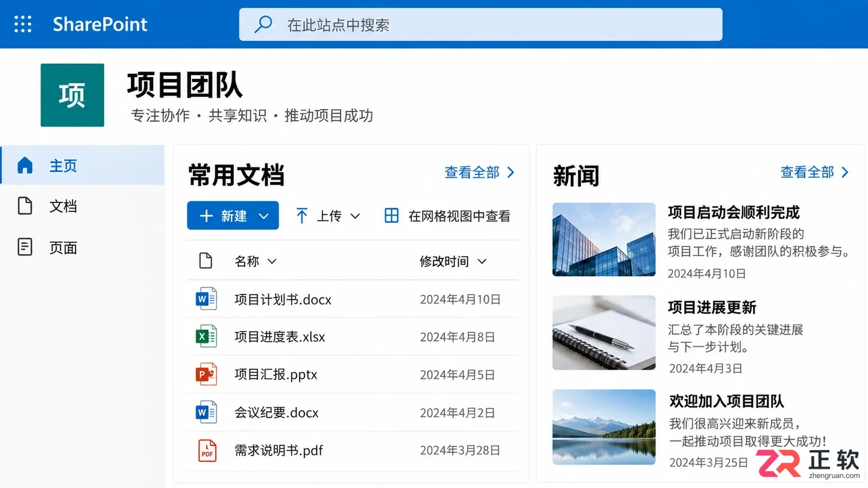The height and width of the screenshot is (488, 868).
Task: Open news headline 欢迎加入项目团队
Action: [x=726, y=401]
